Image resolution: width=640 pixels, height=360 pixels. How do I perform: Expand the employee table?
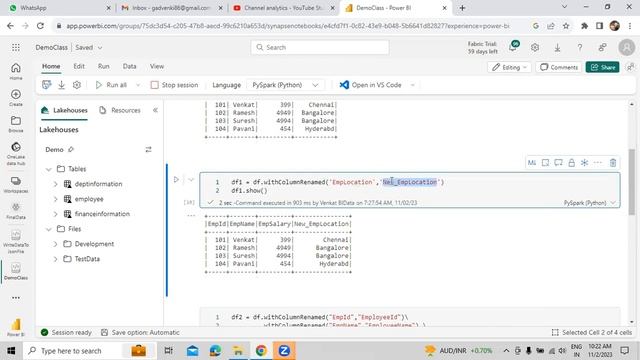tap(56, 199)
